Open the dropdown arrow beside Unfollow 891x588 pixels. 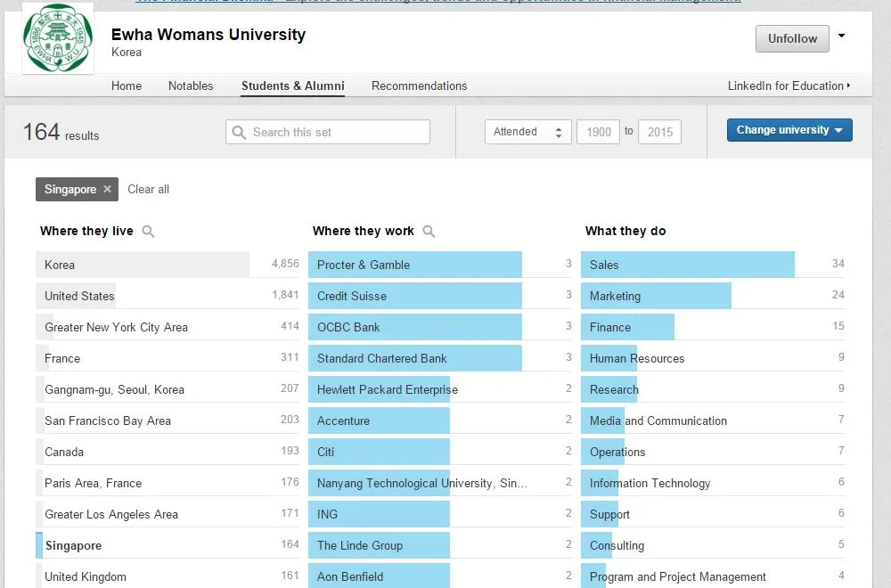click(842, 36)
